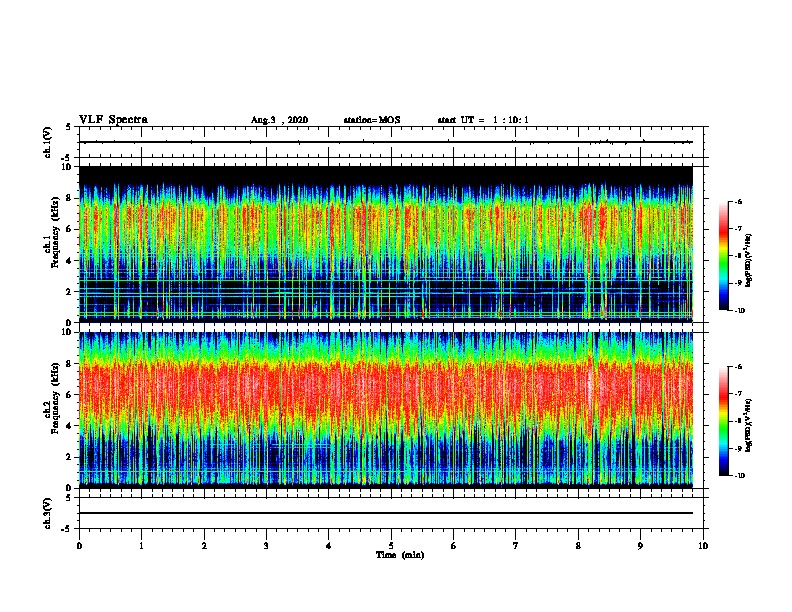This screenshot has height=612, width=792.
Task: Click the ch.2 spectrogram color scale bar
Action: tap(723, 421)
